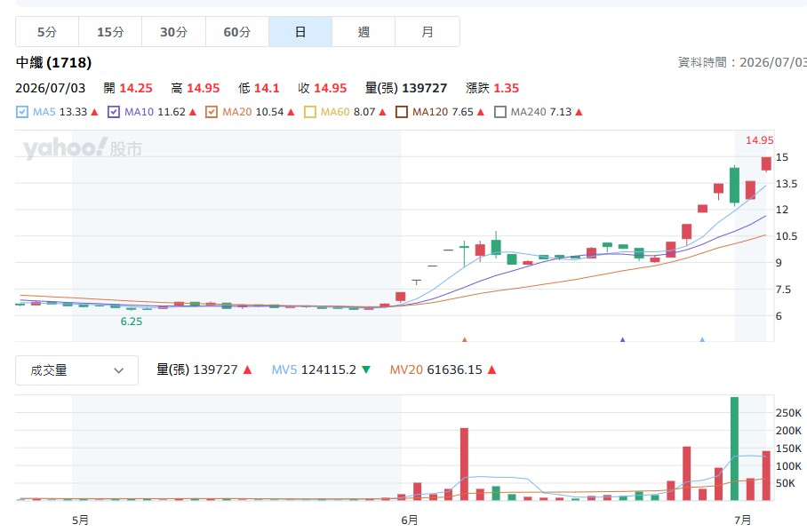Viewport: 807px width, 532px height.
Task: Turn on the MA240 moving average checkbox
Action: tap(499, 112)
